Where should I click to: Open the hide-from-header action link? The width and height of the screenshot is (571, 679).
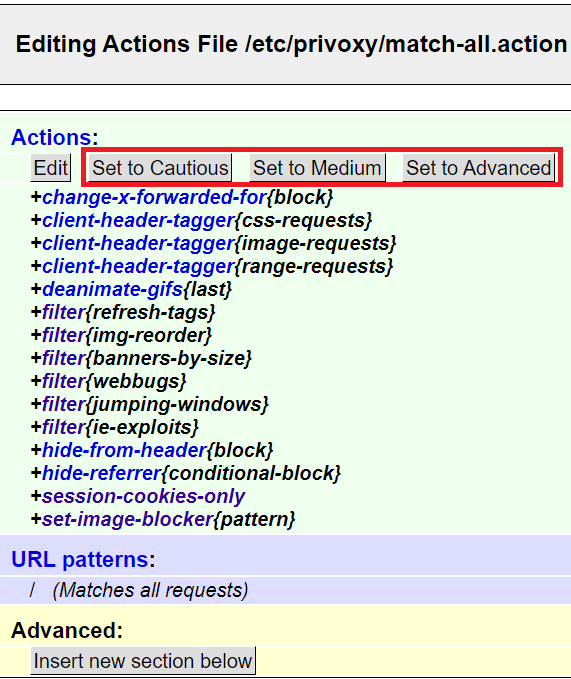pos(124,450)
